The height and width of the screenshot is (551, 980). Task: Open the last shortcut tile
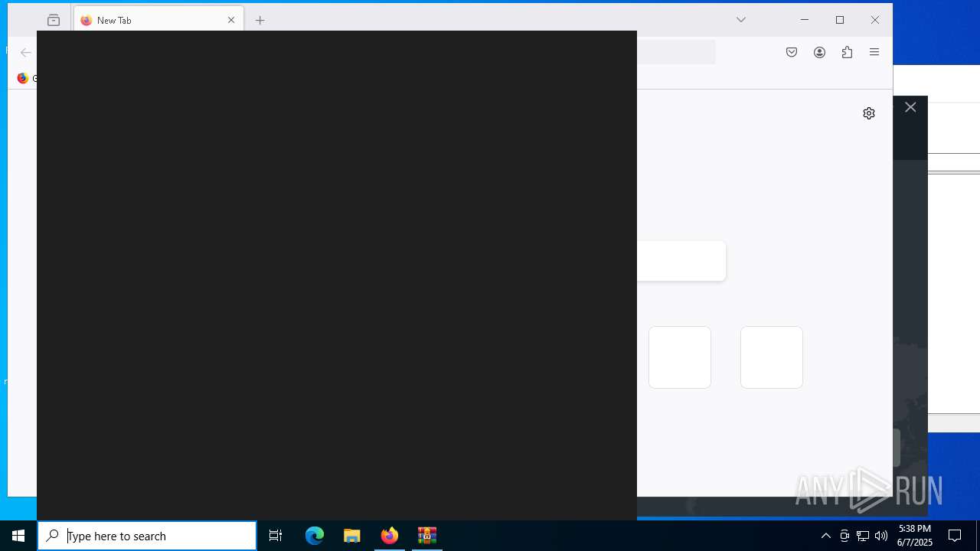(772, 357)
